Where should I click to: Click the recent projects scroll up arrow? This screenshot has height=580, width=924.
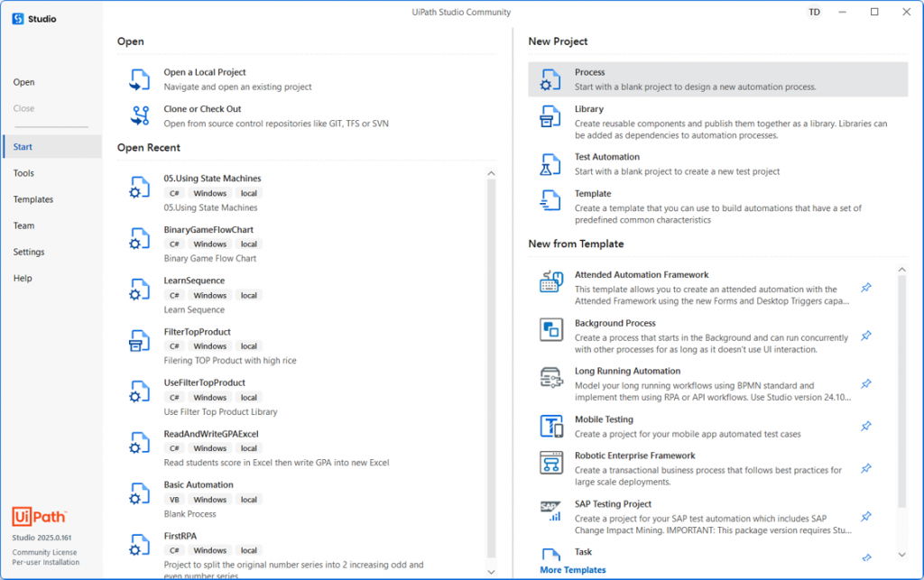[x=491, y=174]
